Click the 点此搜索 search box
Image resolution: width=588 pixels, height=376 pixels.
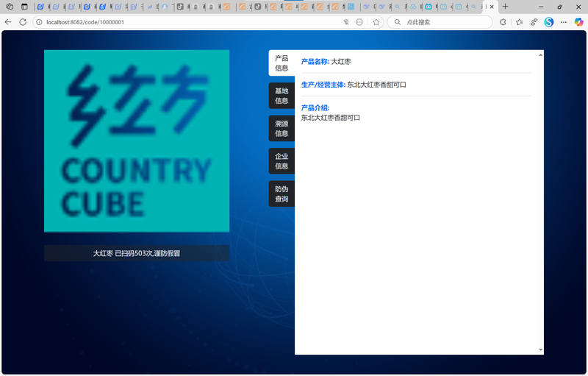pyautogui.click(x=440, y=22)
